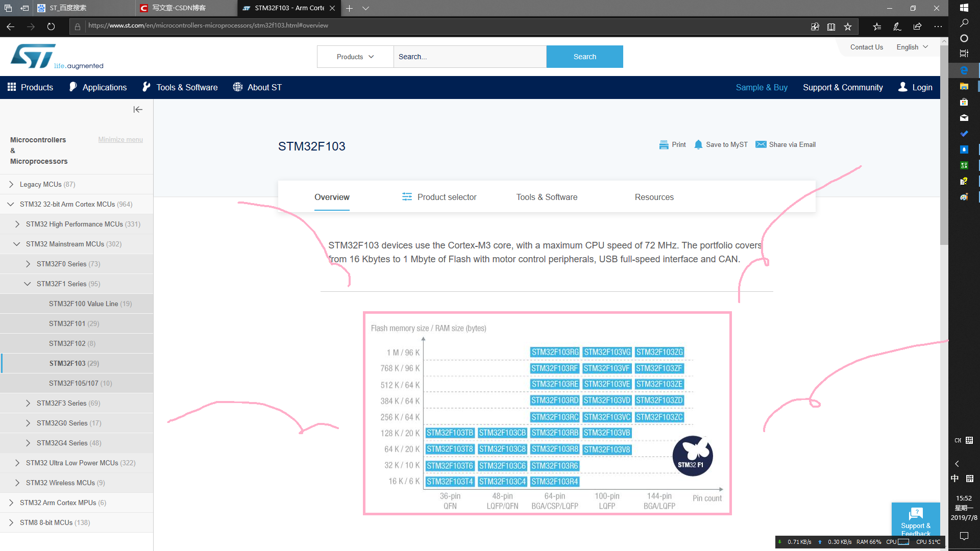Collapse the sidebar with the arrow icon
Viewport: 980px width, 551px height.
click(x=138, y=110)
